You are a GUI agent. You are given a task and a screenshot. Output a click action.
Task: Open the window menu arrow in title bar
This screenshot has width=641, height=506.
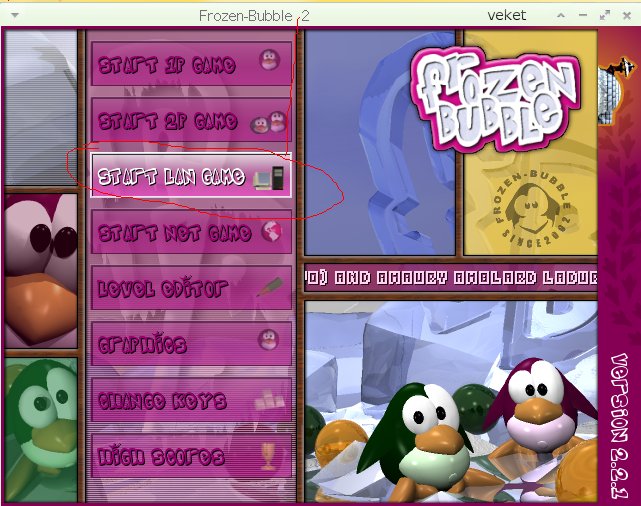pos(15,16)
